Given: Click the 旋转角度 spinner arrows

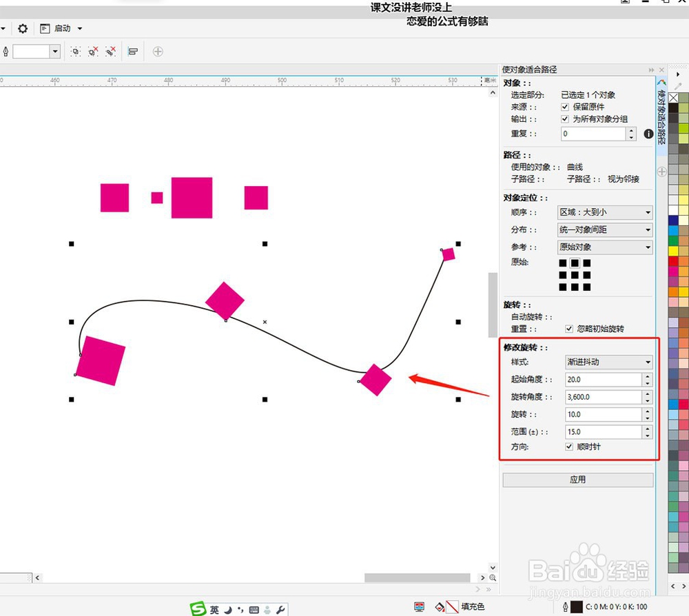Looking at the screenshot, I should click(647, 397).
